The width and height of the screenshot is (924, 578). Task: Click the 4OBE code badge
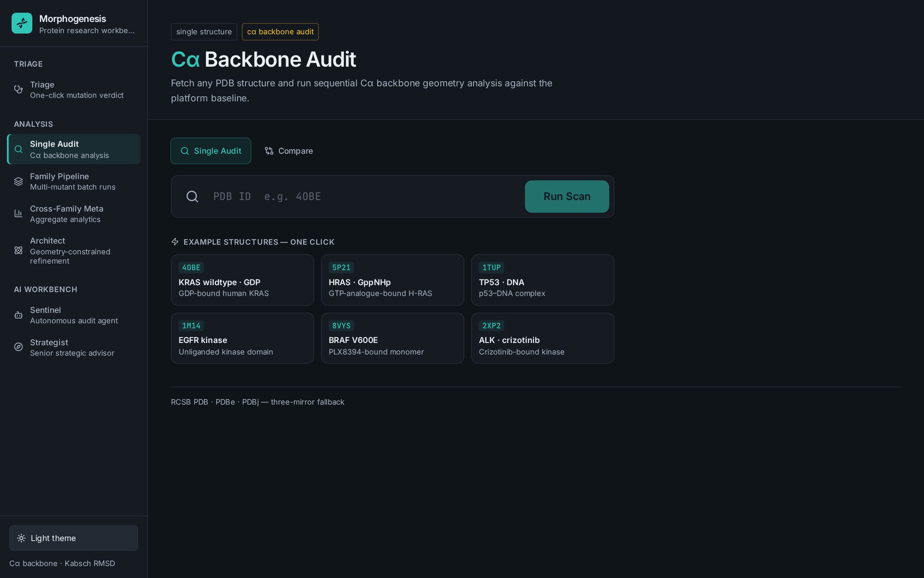click(191, 267)
